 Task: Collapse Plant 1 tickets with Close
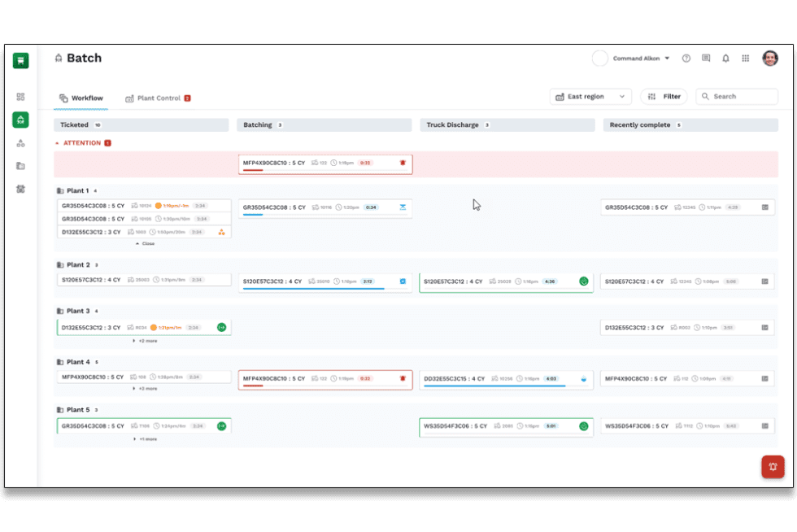coord(145,243)
